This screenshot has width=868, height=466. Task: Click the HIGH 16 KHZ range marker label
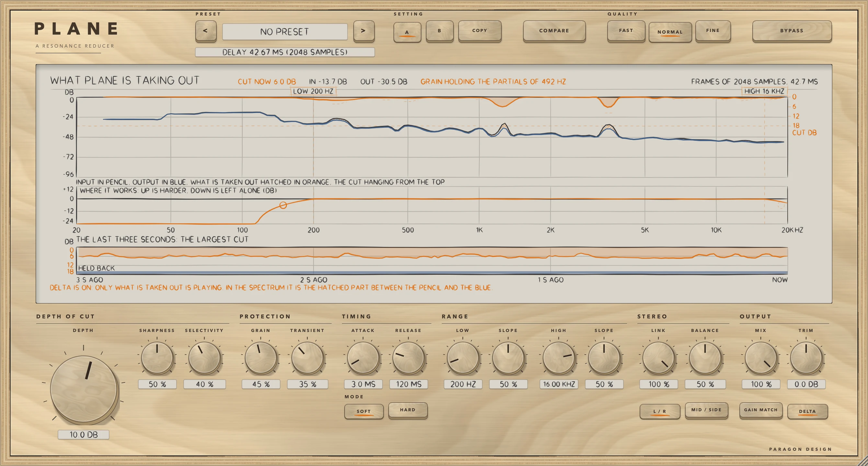coord(764,91)
